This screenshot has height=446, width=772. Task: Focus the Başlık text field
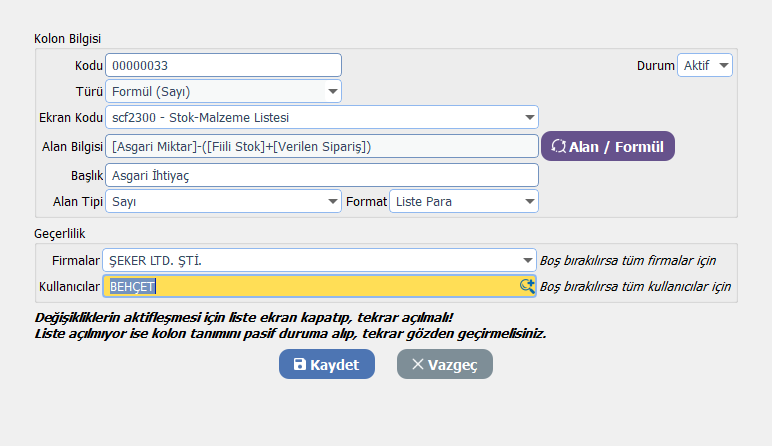[x=321, y=175]
